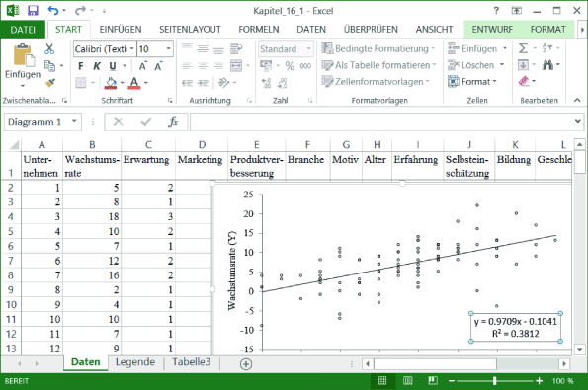Open the DATEI tab
The width and height of the screenshot is (588, 390).
23,30
